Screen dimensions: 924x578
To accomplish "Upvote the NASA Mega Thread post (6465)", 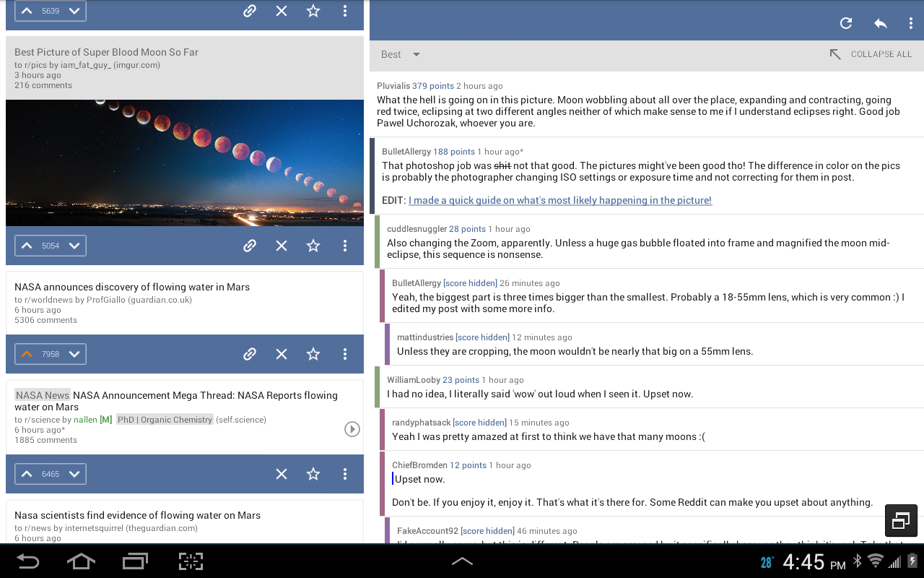I will click(x=27, y=474).
